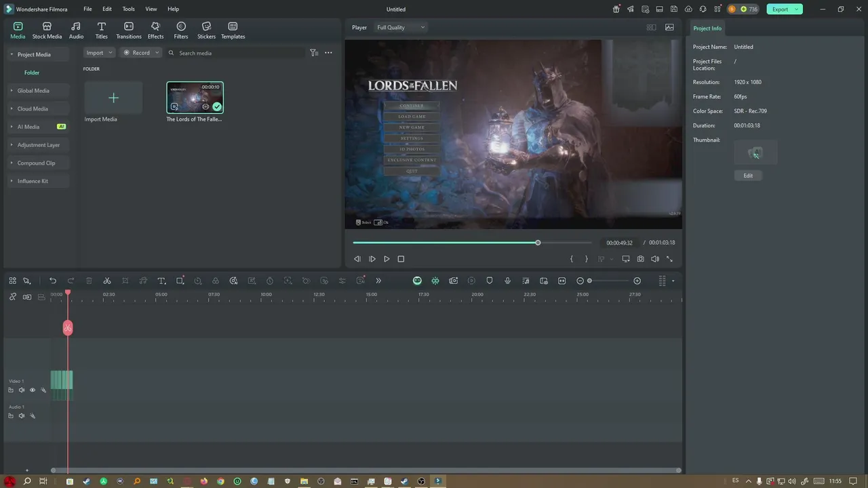Viewport: 868px width, 488px height.
Task: Open the player display settings monitor icon
Action: 625,259
